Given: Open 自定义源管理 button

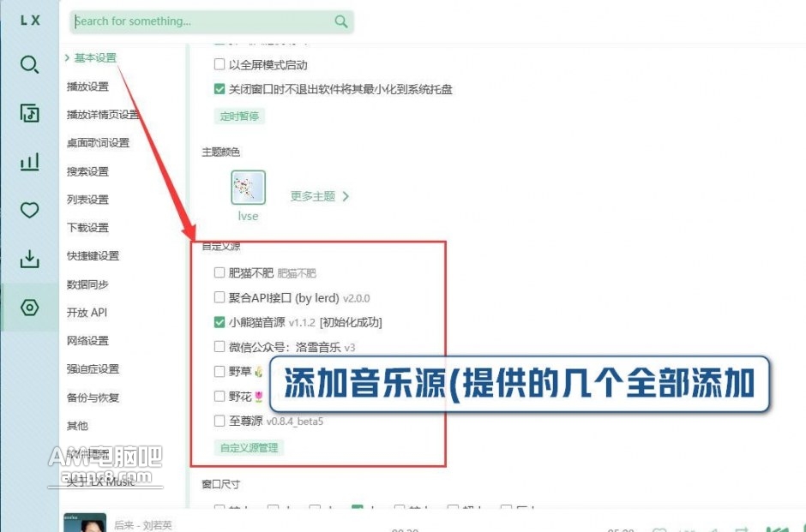Looking at the screenshot, I should pyautogui.click(x=250, y=447).
